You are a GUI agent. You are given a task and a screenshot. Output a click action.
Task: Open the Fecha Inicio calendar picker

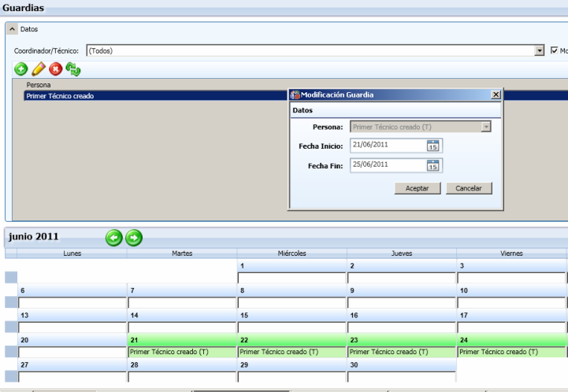point(433,146)
